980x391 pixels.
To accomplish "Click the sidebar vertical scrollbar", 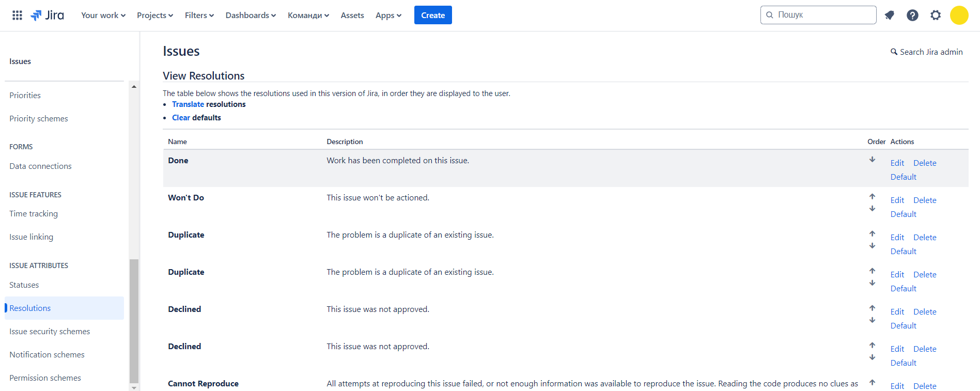I will 134,320.
